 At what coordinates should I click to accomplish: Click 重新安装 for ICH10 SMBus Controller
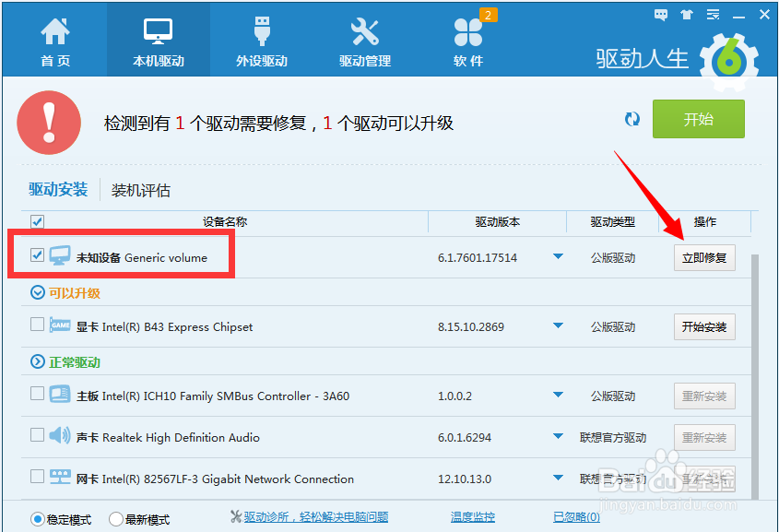[x=704, y=396]
